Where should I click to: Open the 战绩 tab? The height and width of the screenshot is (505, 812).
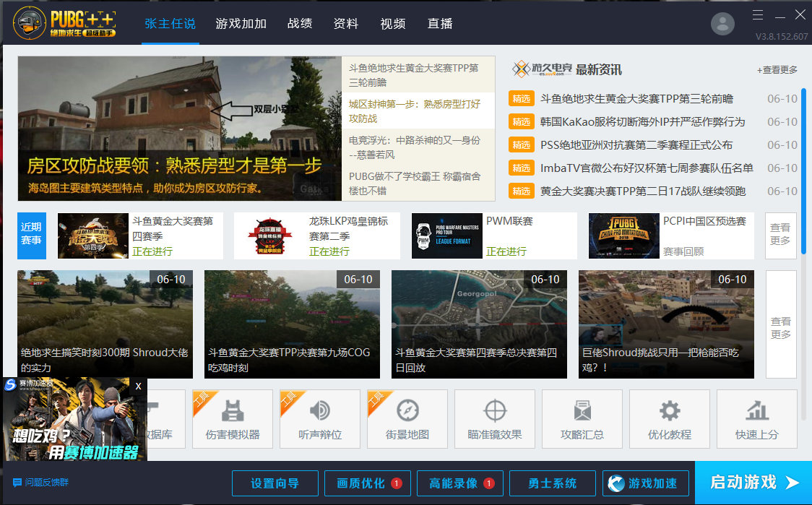pos(300,24)
